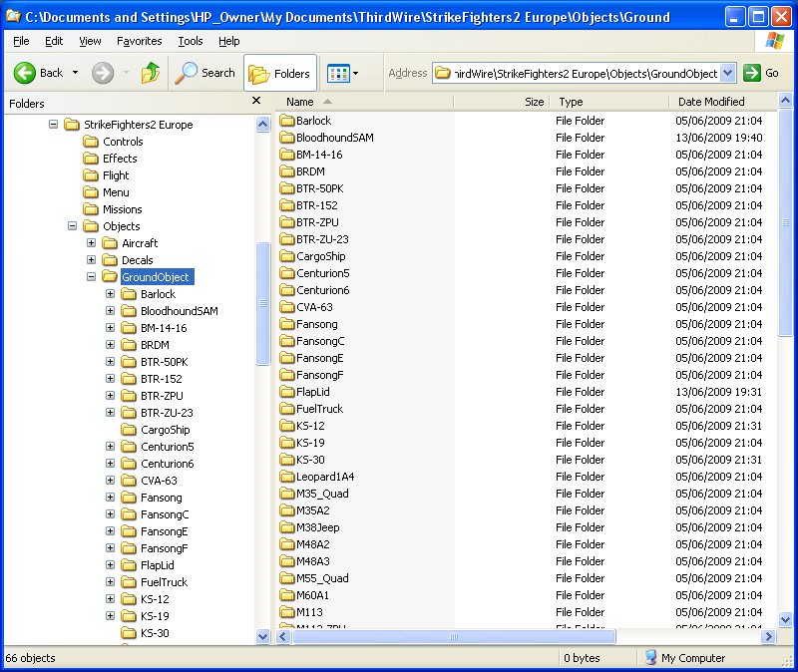
Task: Click the green Back arrow icon
Action: [24, 73]
